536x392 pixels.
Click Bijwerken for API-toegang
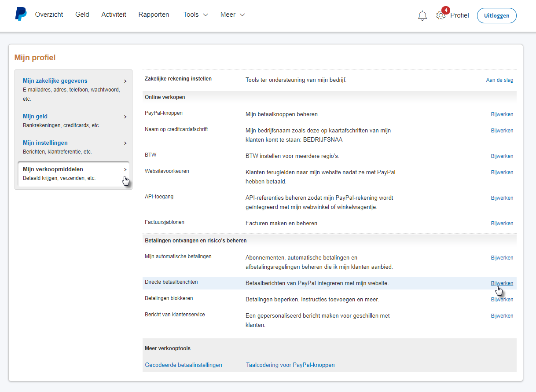[x=502, y=198]
